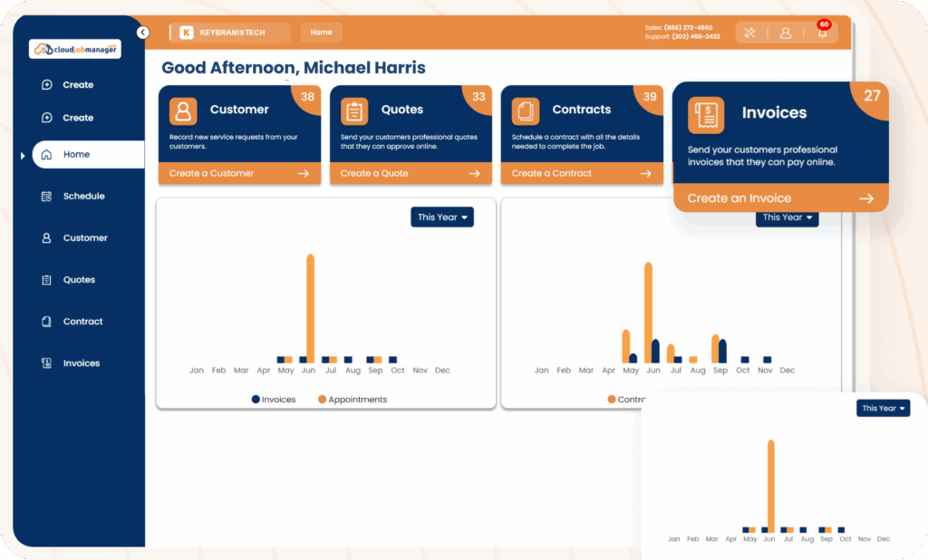This screenshot has height=560, width=928.
Task: Go to Quotes in the sidebar
Action: tap(79, 280)
